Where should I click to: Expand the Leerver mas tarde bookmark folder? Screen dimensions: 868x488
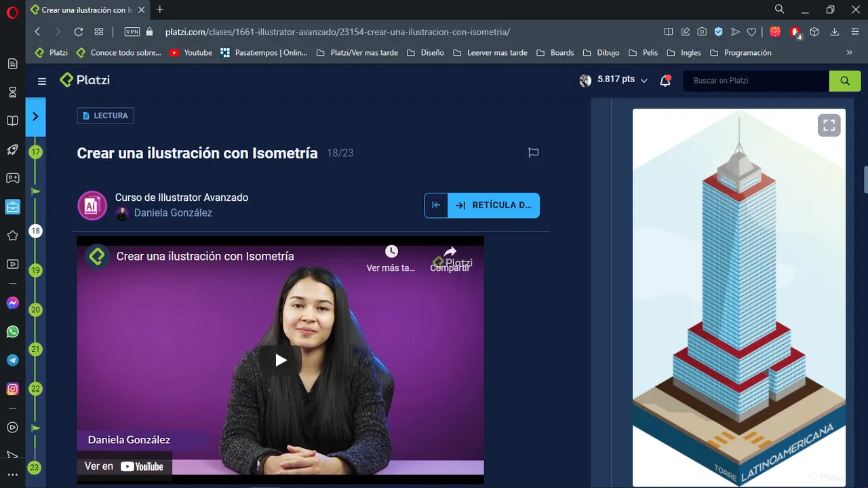490,52
